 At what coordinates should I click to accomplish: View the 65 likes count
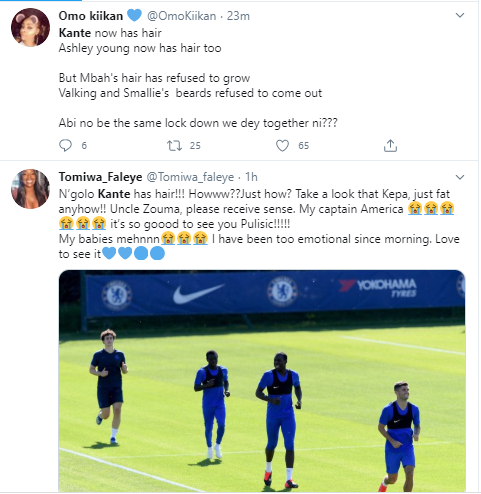[303, 146]
